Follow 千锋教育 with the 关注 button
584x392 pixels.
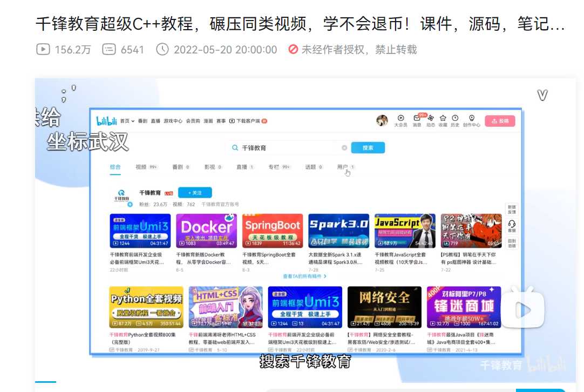[x=195, y=193]
